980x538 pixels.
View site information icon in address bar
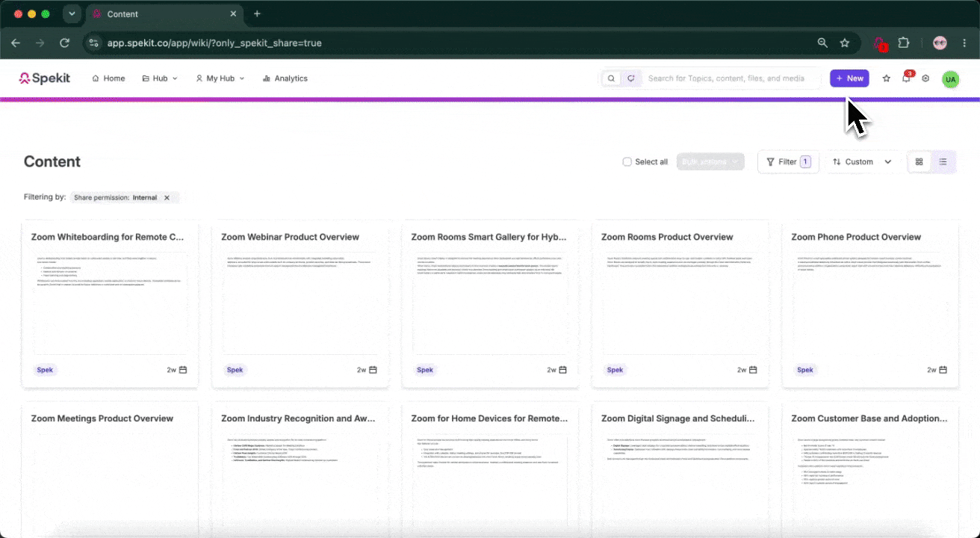click(x=93, y=43)
